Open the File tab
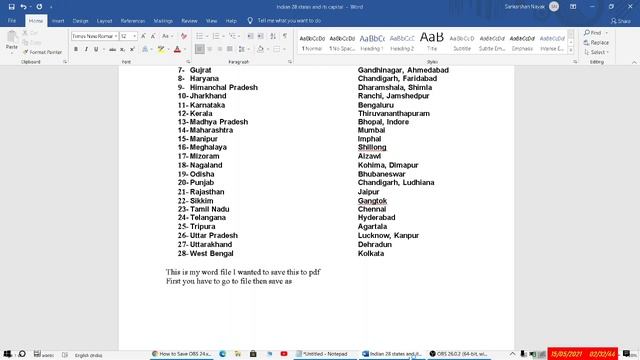Viewport: 640px width, 360px height. tap(12, 21)
